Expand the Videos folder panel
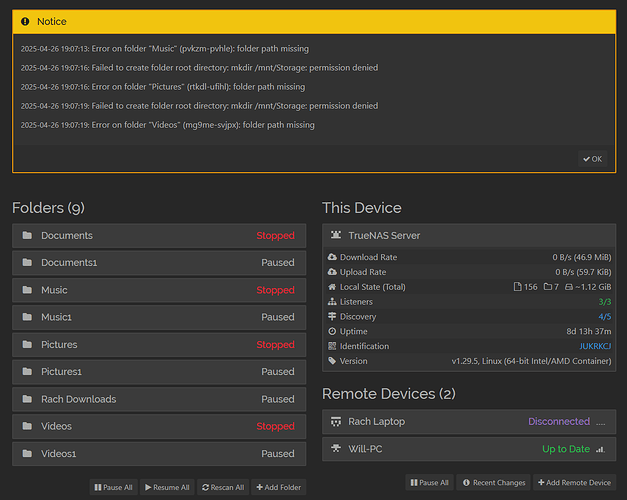The width and height of the screenshot is (627, 500). (159, 426)
